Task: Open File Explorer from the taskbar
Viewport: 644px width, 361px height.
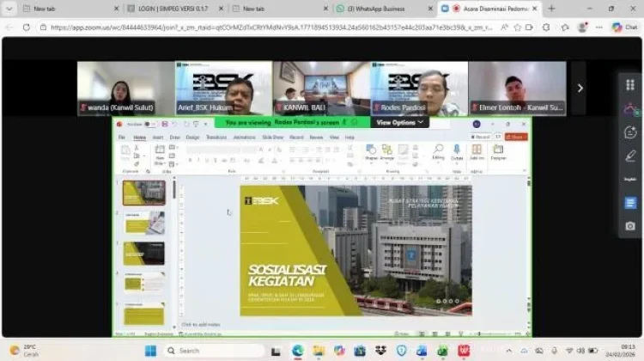Action: pyautogui.click(x=319, y=351)
